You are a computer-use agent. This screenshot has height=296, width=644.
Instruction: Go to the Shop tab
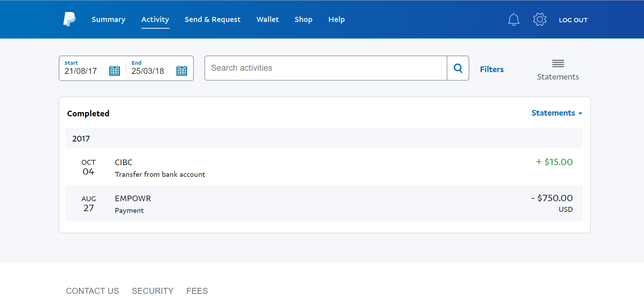coord(303,19)
